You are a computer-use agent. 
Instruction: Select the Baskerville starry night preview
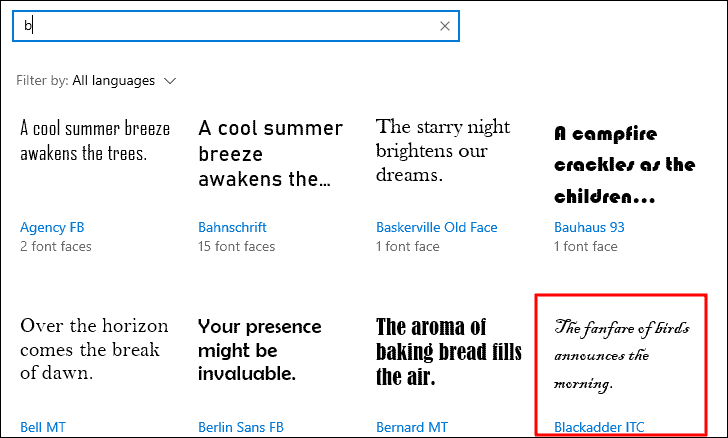pos(443,150)
